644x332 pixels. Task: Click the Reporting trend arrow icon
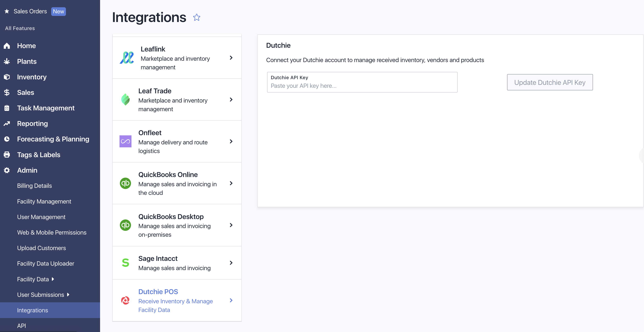click(x=7, y=123)
